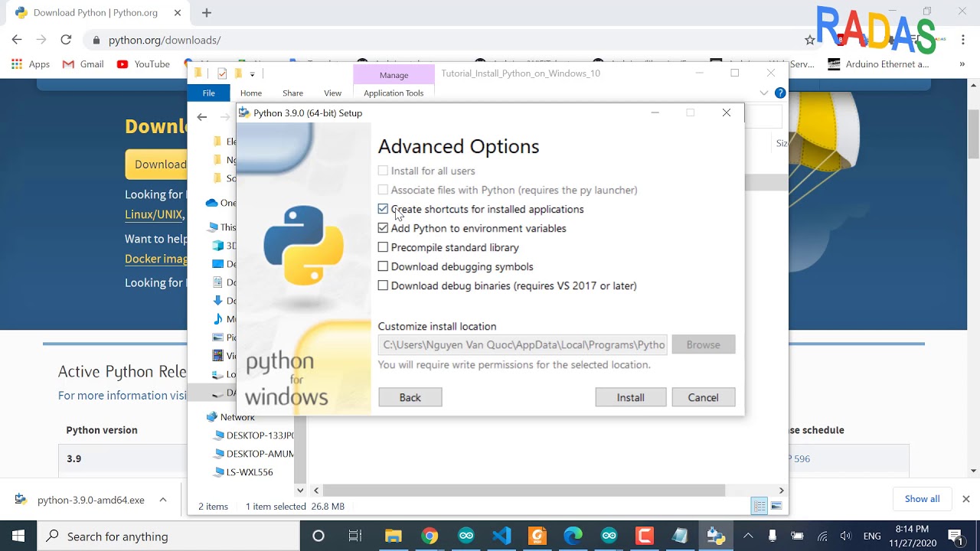Click the Explorer horizontal scrollbar
The width and height of the screenshot is (980, 551).
(524, 490)
